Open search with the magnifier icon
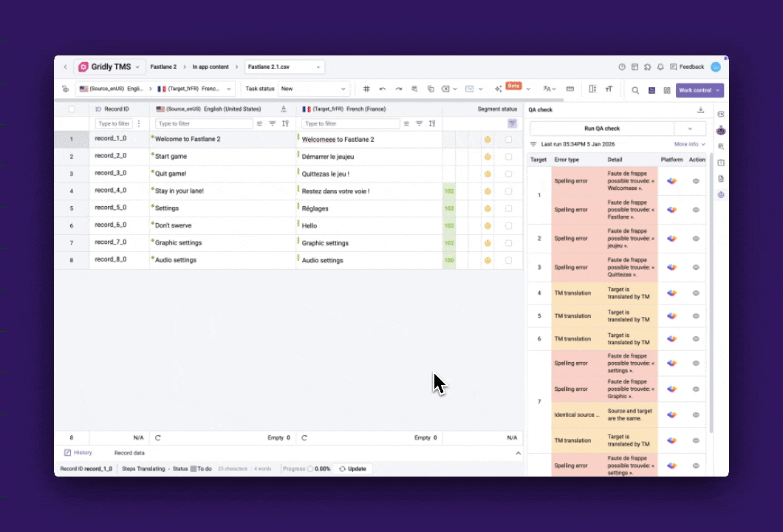Screen dimensions: 783x532 click(635, 90)
